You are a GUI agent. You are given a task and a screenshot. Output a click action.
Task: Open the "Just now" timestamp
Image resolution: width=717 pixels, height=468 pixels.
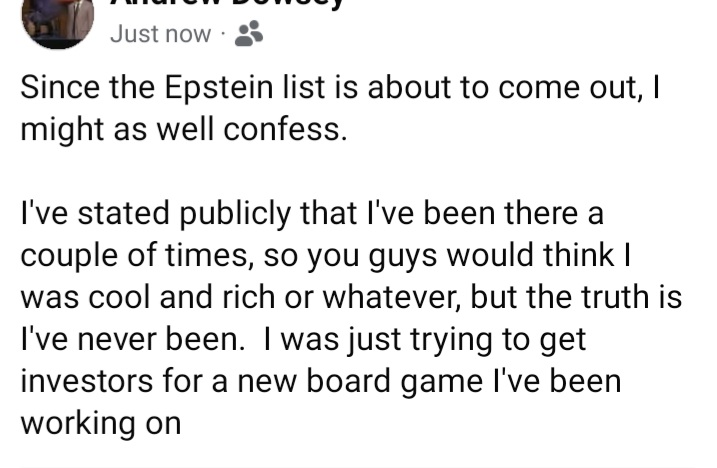(161, 34)
